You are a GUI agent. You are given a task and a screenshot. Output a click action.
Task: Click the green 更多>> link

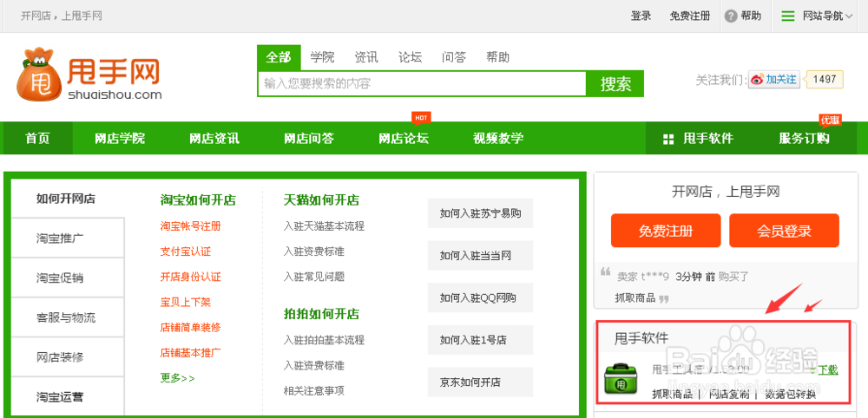tap(178, 378)
